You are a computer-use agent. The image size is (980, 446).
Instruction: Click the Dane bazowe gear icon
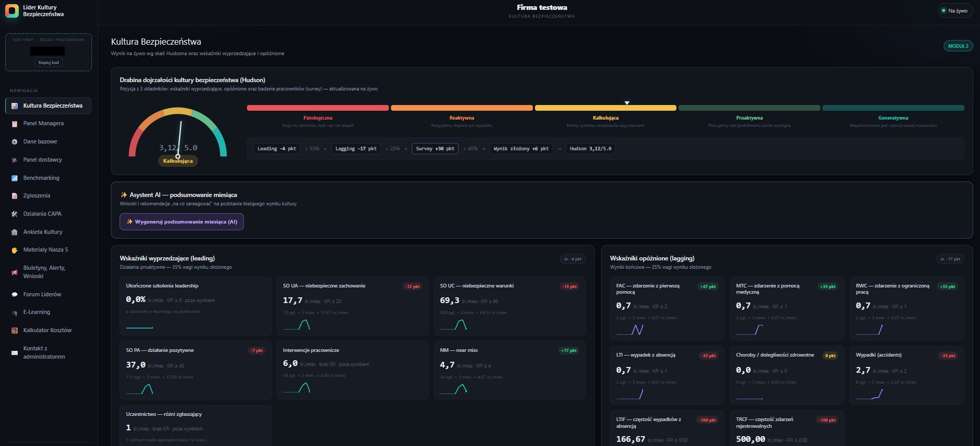[15, 141]
